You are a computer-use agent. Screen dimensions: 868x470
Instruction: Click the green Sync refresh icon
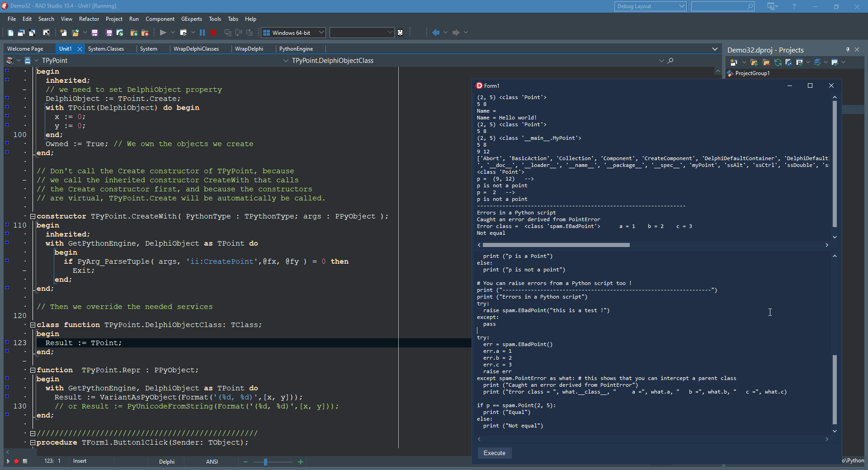click(778, 62)
